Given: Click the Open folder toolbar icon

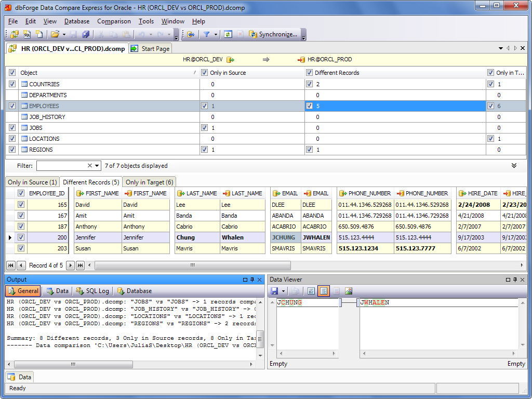Looking at the screenshot, I should [x=55, y=34].
